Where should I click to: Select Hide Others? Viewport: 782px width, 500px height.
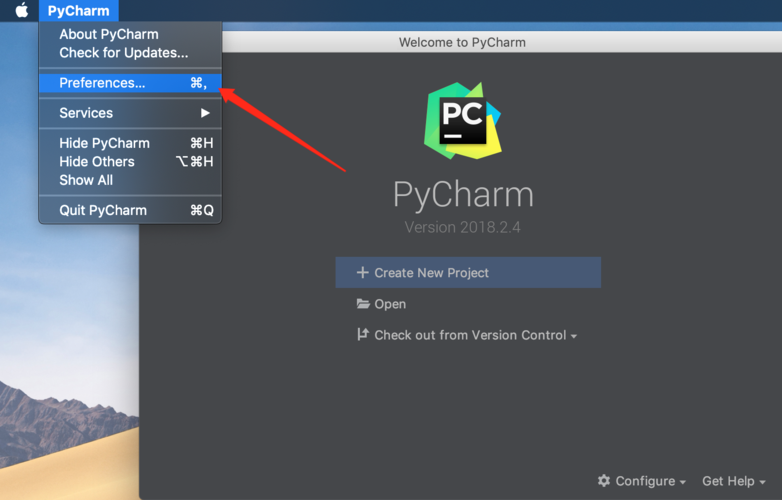[x=131, y=162]
